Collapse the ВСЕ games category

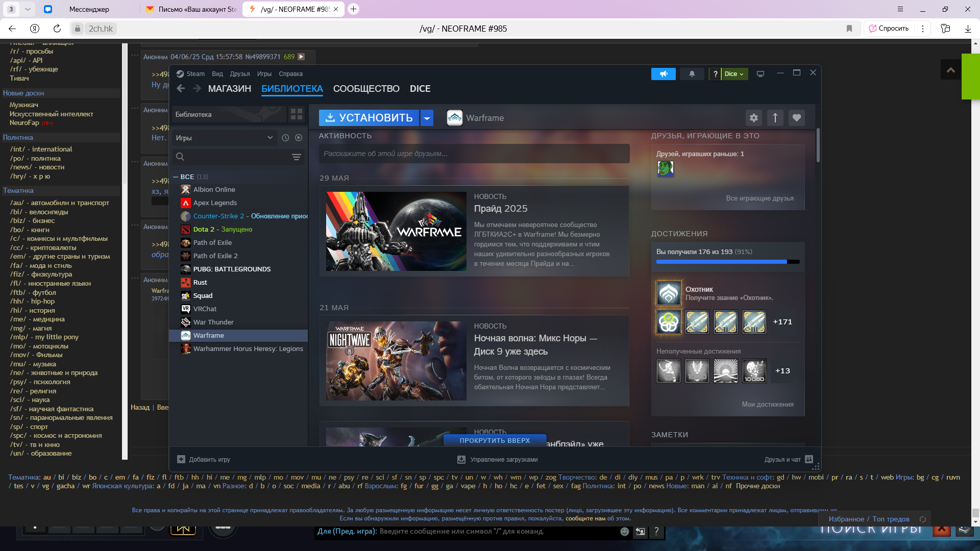tap(176, 177)
